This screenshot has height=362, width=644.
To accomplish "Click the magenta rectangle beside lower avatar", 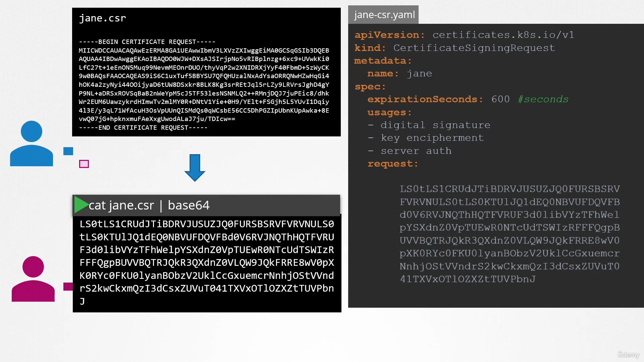I will pos(68,287).
